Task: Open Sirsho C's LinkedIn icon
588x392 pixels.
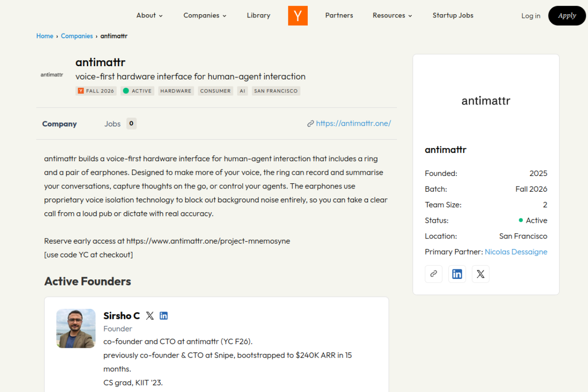Action: click(164, 316)
